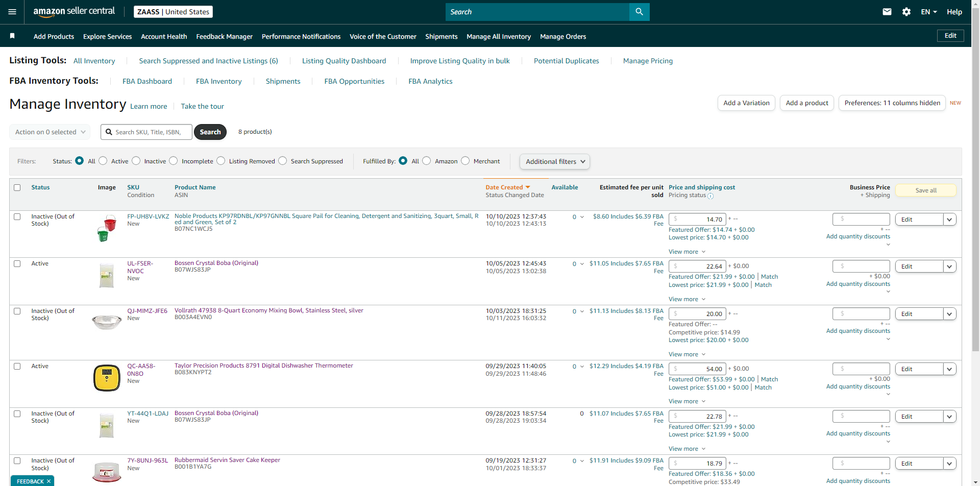
Task: Open Taylor dishwasher thermometer thumbnail
Action: [x=107, y=378]
